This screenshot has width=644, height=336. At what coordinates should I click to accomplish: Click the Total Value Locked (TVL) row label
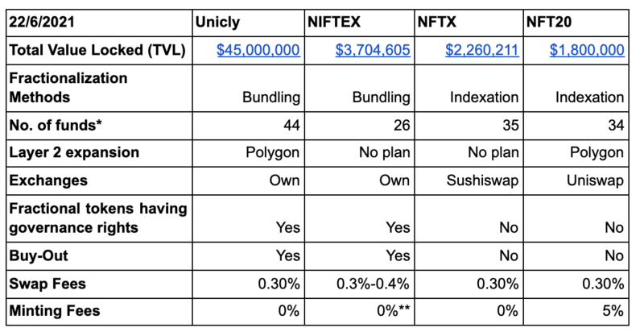coord(97,50)
